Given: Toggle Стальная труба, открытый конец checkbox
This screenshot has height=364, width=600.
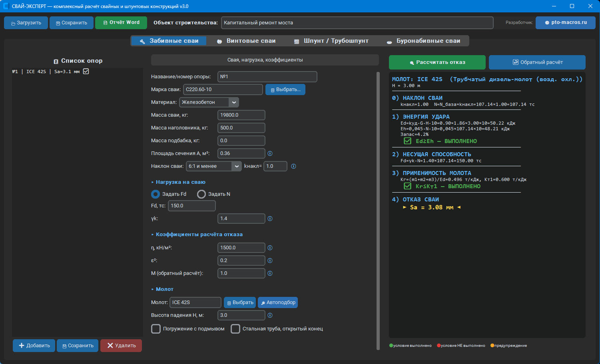Looking at the screenshot, I should [235, 329].
